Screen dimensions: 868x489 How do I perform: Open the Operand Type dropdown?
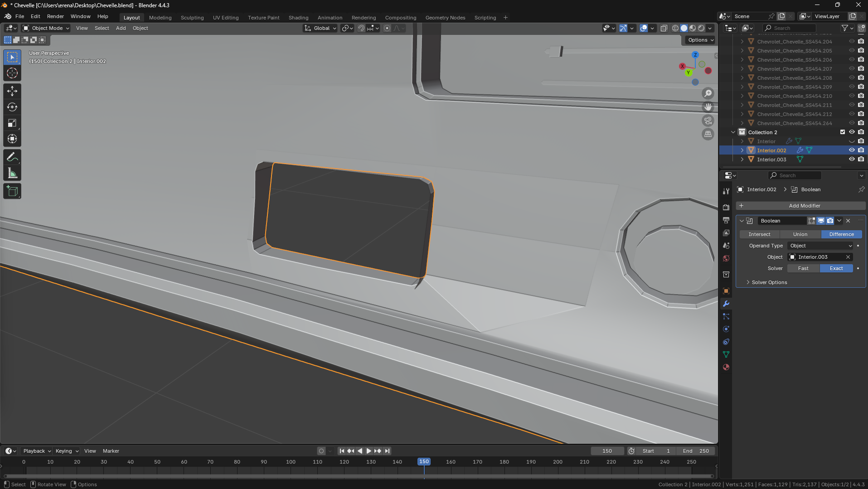pyautogui.click(x=820, y=246)
